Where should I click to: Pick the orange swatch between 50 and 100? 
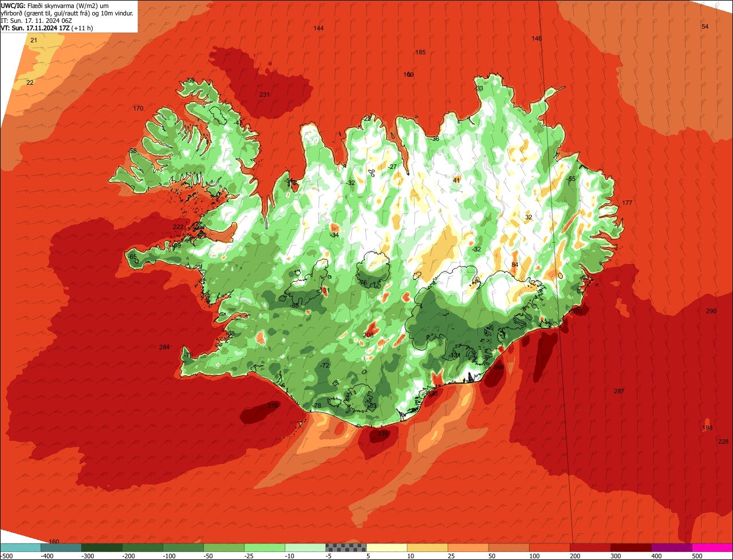pyautogui.click(x=509, y=547)
